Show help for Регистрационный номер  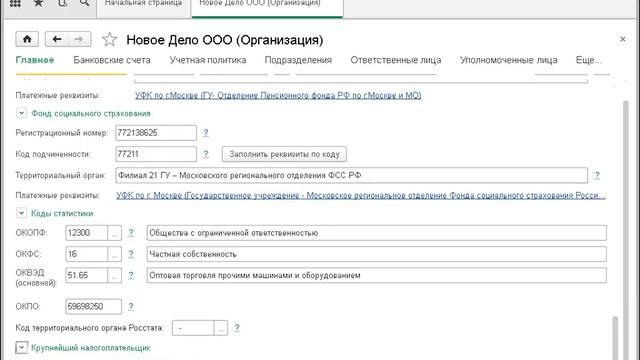[x=206, y=133]
